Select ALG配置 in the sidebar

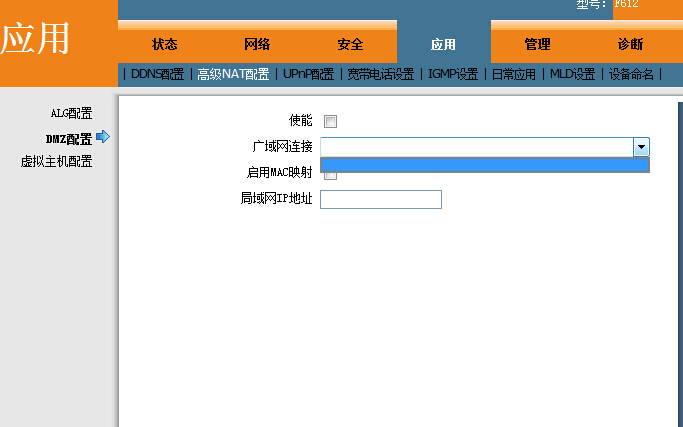pyautogui.click(x=71, y=113)
